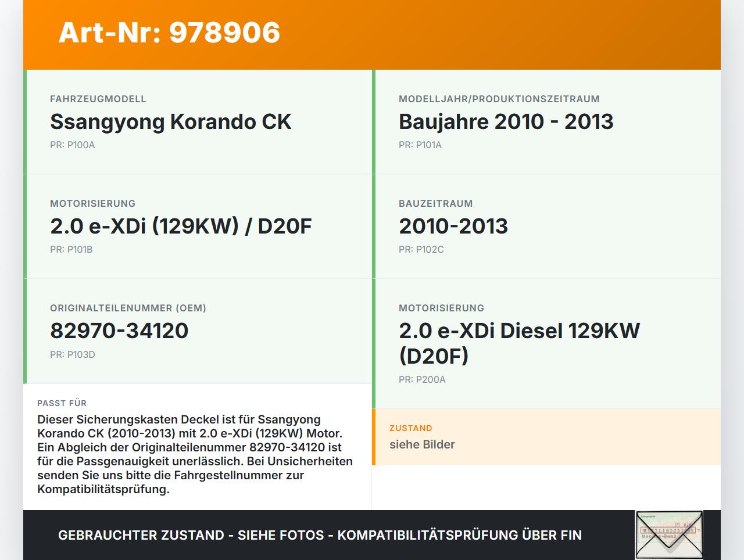Click the PR: P103D code
This screenshot has height=560, width=744.
pyautogui.click(x=72, y=354)
